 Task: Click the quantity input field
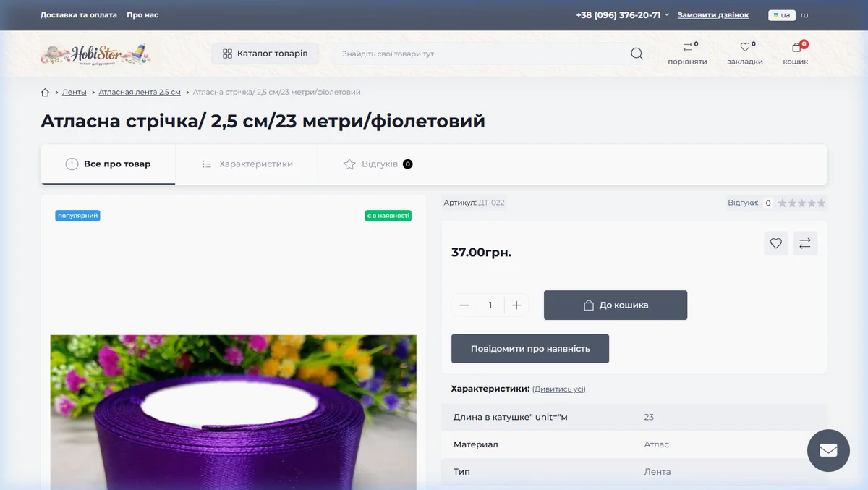tap(490, 305)
